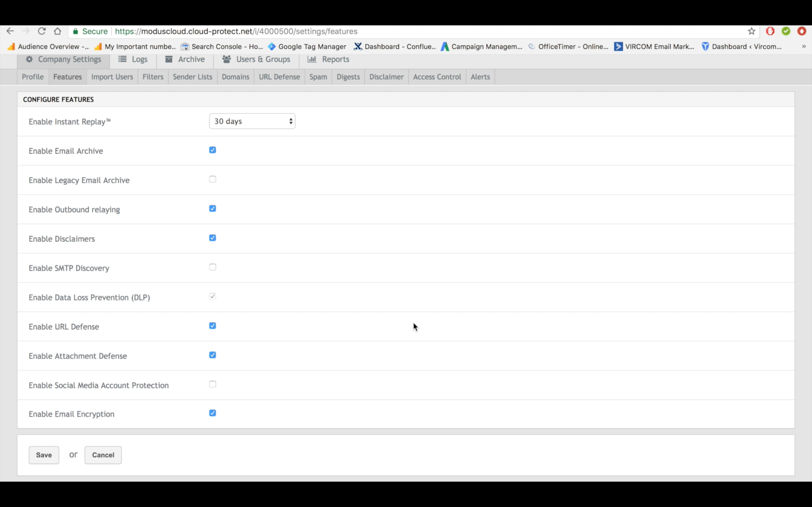Click the browser address bar URL
The width and height of the screenshot is (812, 507).
[236, 31]
